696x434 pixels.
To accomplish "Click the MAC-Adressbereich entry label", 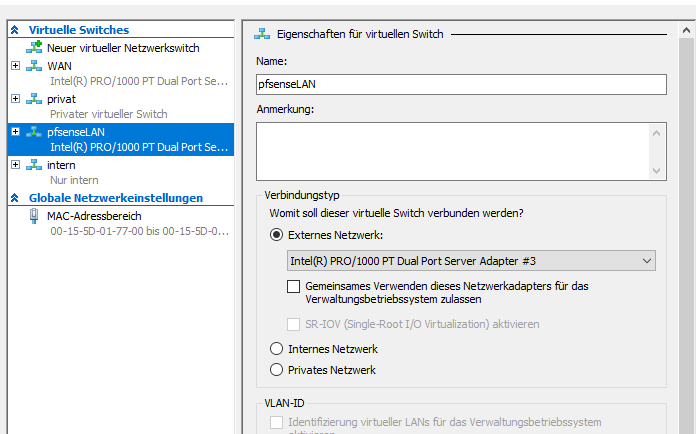I will tap(94, 216).
